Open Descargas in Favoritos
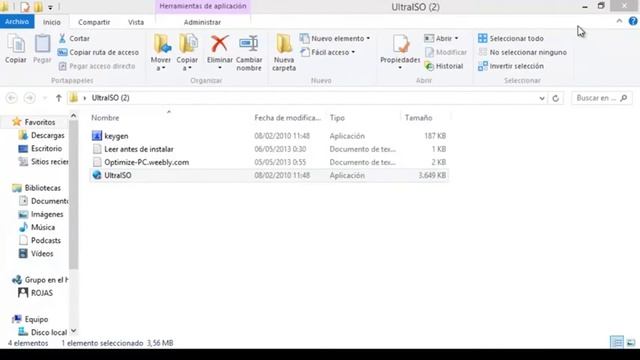The image size is (640, 360). click(42, 136)
